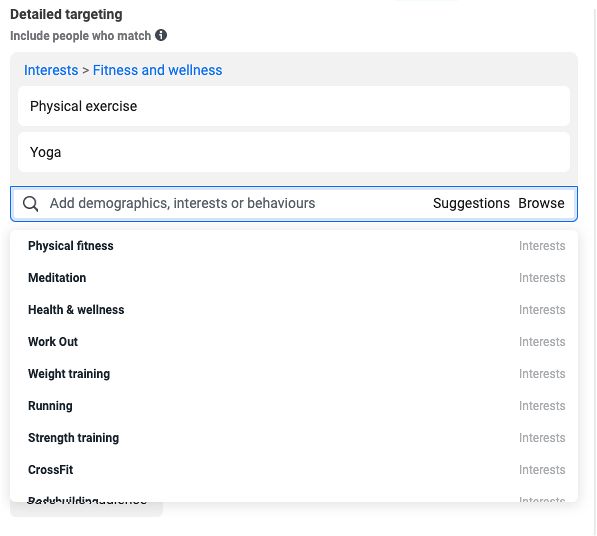Open the Suggestions option in search box
Viewport: 597px width, 536px height.
pyautogui.click(x=471, y=203)
